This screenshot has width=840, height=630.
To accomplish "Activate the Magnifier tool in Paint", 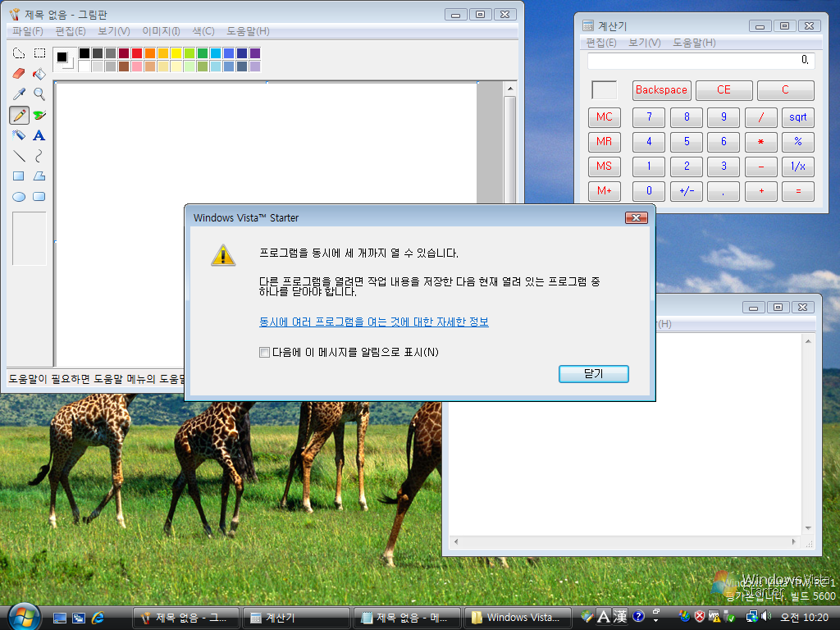I will 39,94.
